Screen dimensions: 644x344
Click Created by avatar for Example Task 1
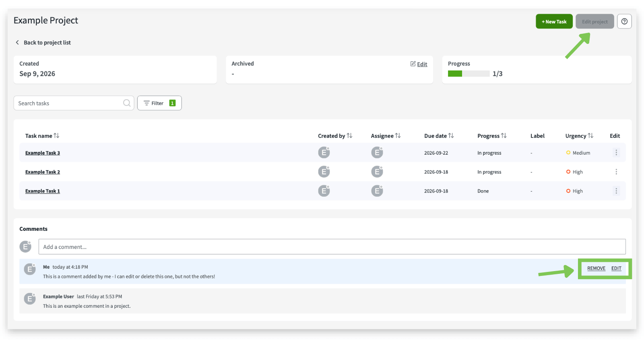[324, 191]
